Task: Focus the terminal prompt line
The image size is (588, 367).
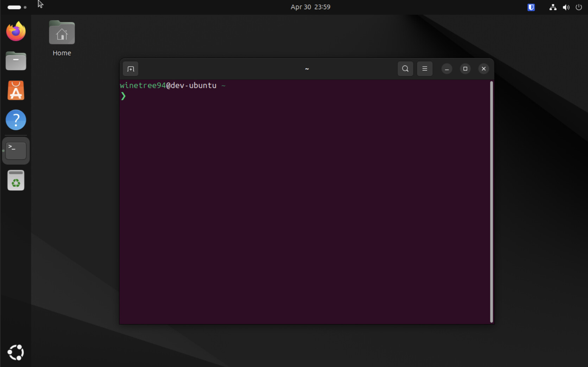Action: point(304,96)
